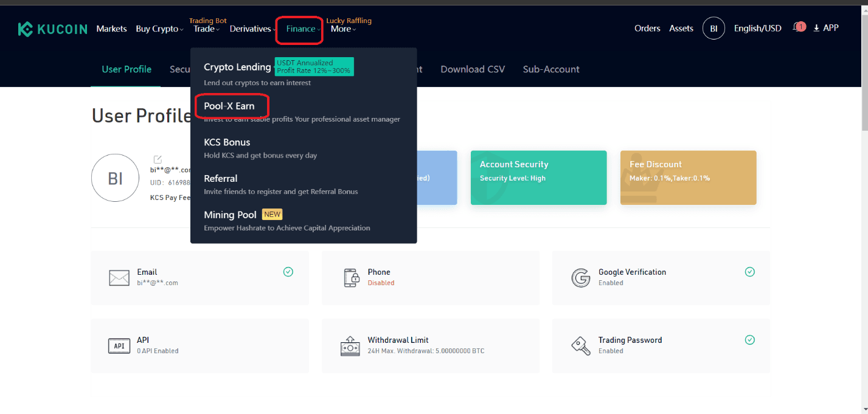
Task: Switch to the Download CSV tab
Action: [x=473, y=69]
